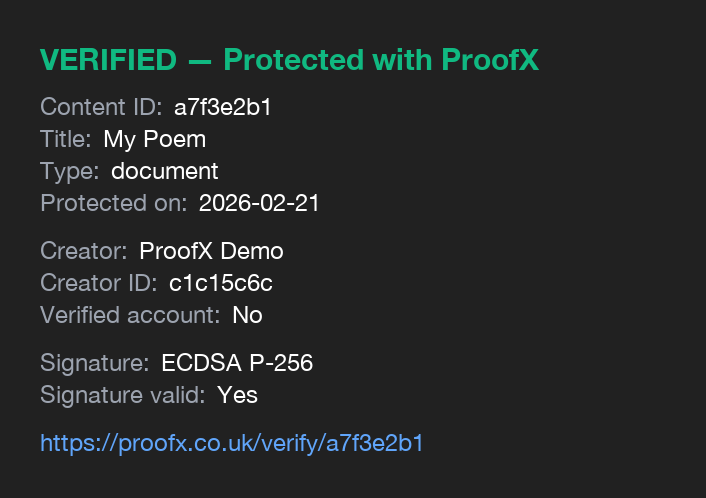Select the protected date 2026-02-21
The height and width of the screenshot is (498, 706).
pos(259,204)
